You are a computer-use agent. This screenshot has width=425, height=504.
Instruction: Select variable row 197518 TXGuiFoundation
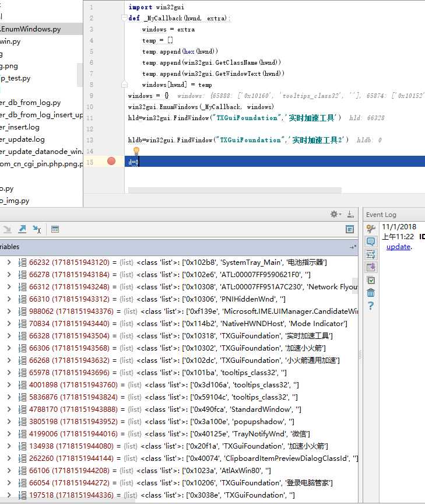click(178, 495)
